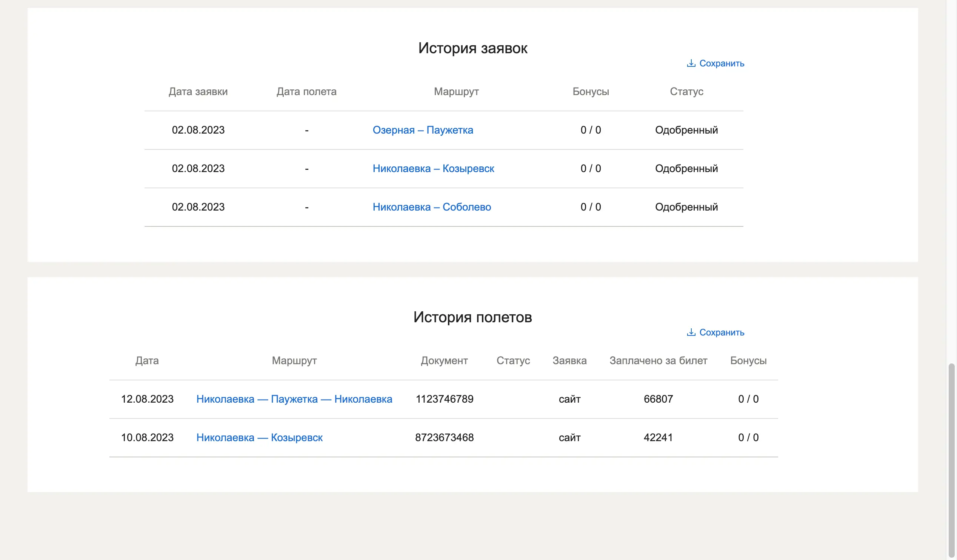Click the Бонусы header in requests table

pyautogui.click(x=590, y=91)
